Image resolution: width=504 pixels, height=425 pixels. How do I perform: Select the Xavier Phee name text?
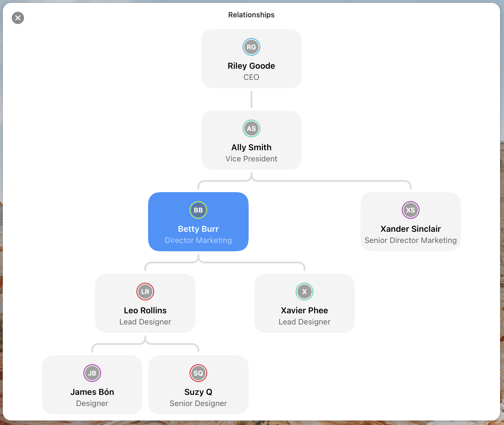(305, 311)
